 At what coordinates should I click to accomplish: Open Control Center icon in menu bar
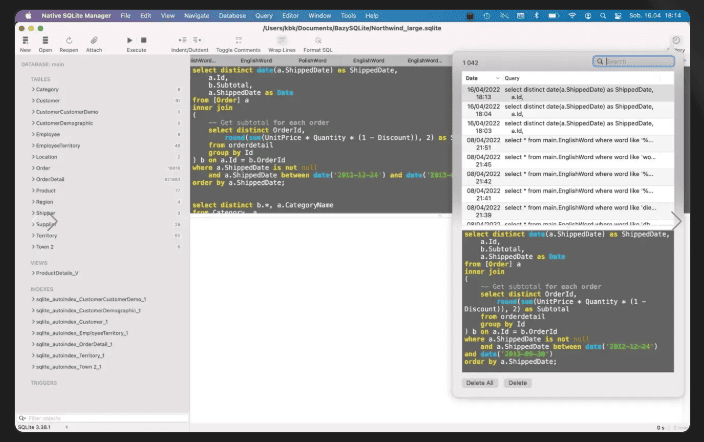tap(618, 16)
